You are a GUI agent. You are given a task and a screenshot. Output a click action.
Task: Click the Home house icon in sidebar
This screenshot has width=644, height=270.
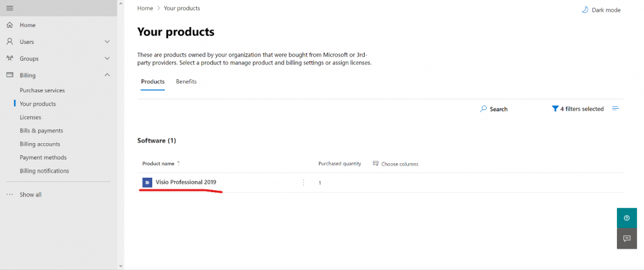tap(10, 25)
